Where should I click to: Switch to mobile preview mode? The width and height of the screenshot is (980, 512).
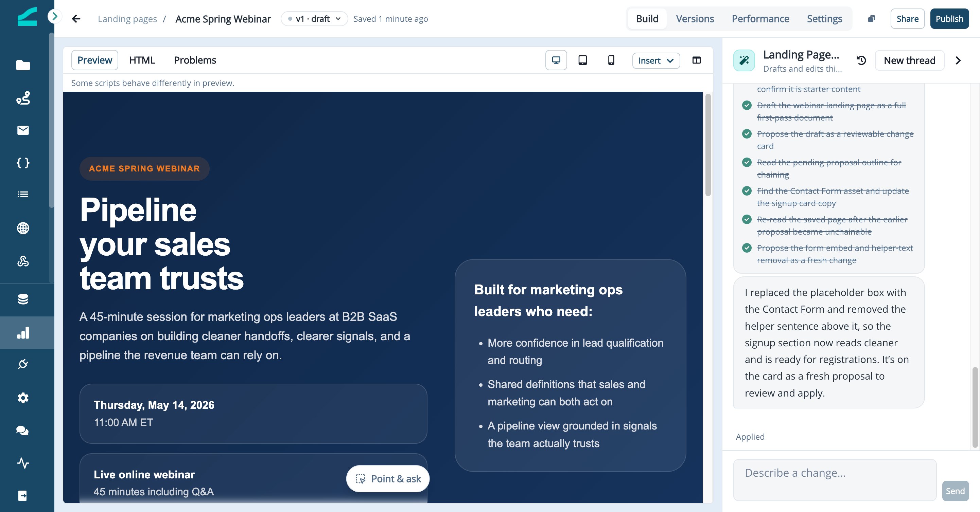(611, 60)
